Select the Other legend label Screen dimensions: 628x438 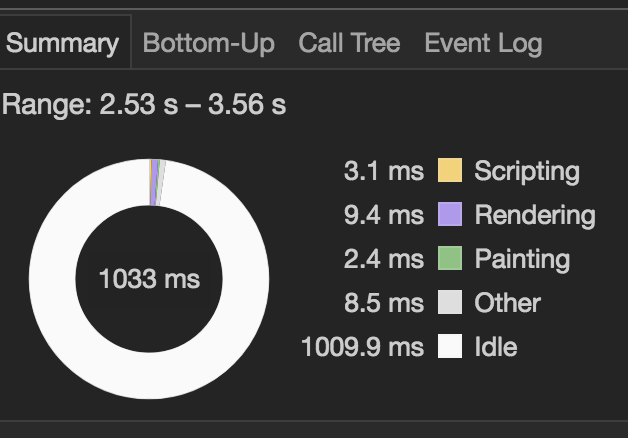(x=507, y=303)
